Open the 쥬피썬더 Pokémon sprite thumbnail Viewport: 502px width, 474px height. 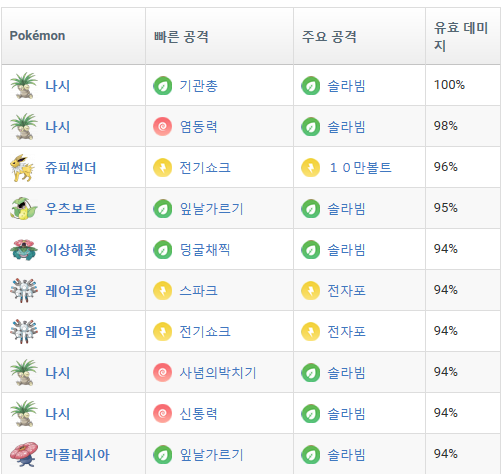23,168
